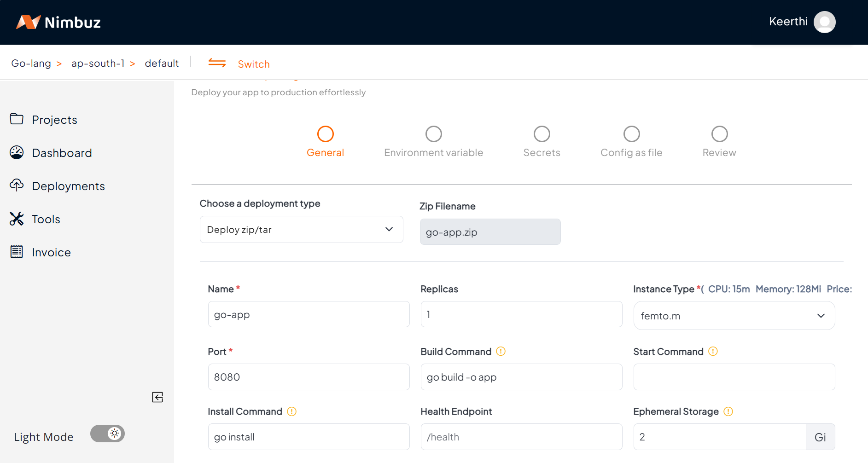Go to Config as file step
The image size is (868, 463).
631,134
